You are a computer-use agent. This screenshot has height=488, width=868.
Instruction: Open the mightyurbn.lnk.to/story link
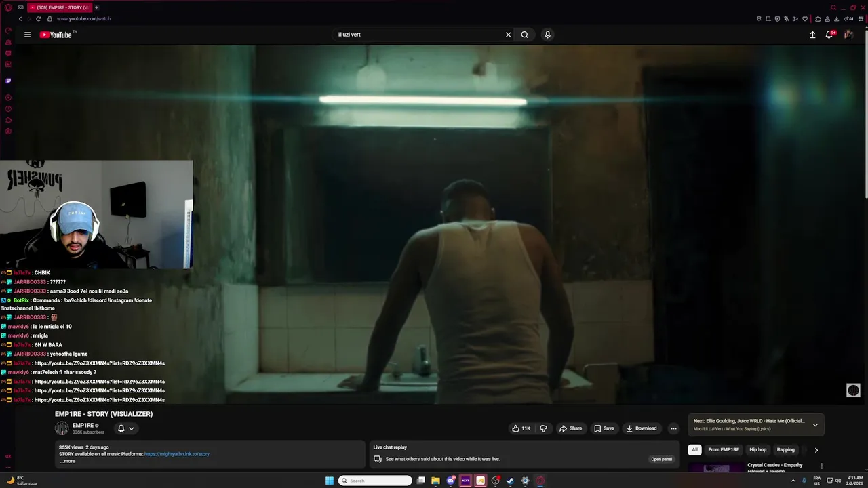pyautogui.click(x=176, y=454)
